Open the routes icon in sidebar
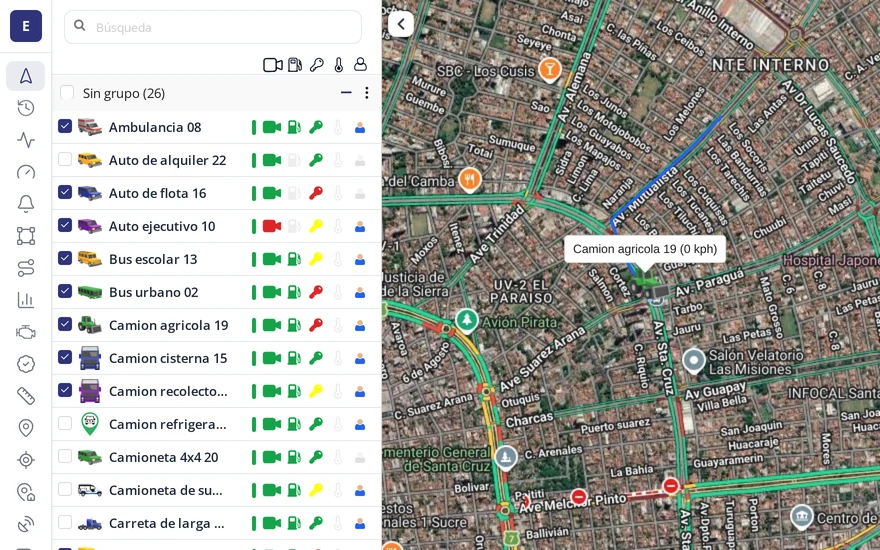 click(26, 268)
